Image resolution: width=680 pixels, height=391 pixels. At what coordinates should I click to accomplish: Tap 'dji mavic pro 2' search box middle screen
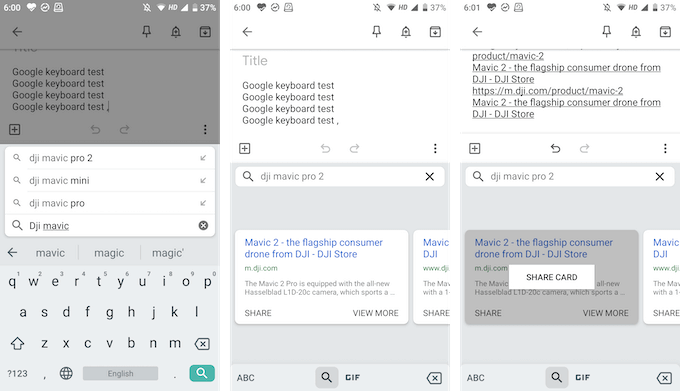(x=340, y=176)
